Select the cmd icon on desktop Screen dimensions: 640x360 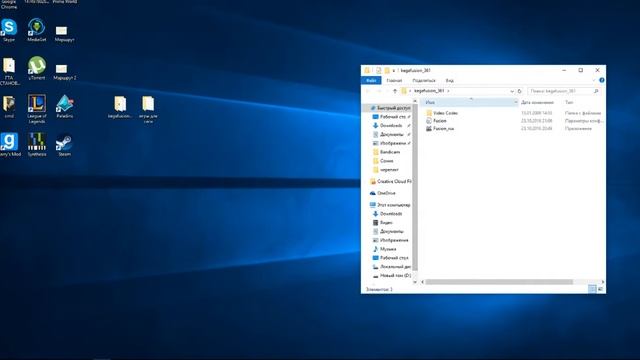click(x=9, y=107)
